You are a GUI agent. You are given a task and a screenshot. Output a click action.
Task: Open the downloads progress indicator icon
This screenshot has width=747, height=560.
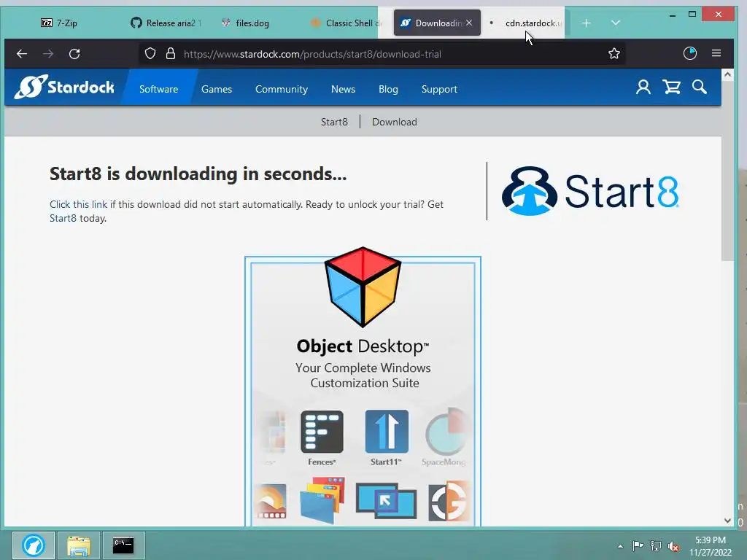tap(690, 53)
